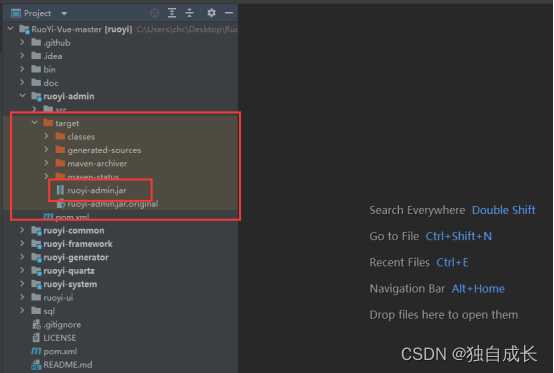Select the root pom.xml file

[60, 351]
